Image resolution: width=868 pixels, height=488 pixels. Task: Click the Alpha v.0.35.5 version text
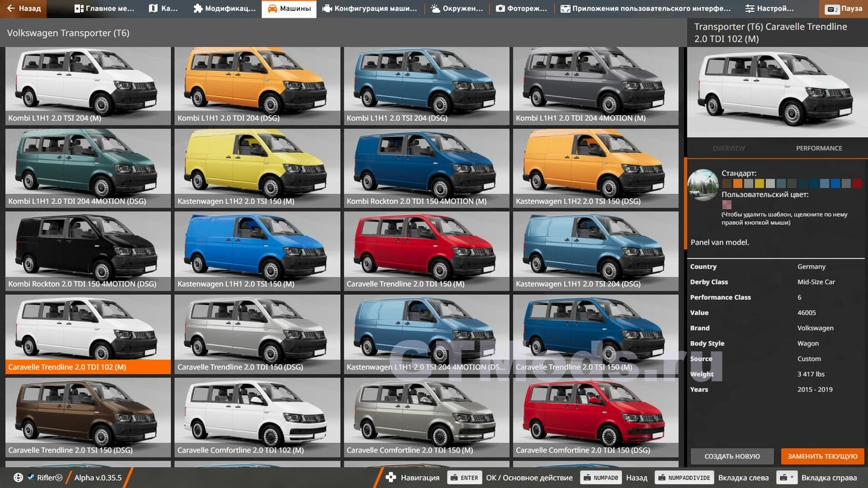click(98, 478)
